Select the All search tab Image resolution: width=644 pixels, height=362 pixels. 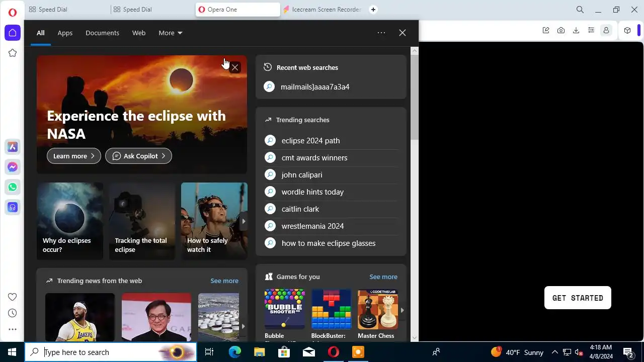pyautogui.click(x=40, y=33)
